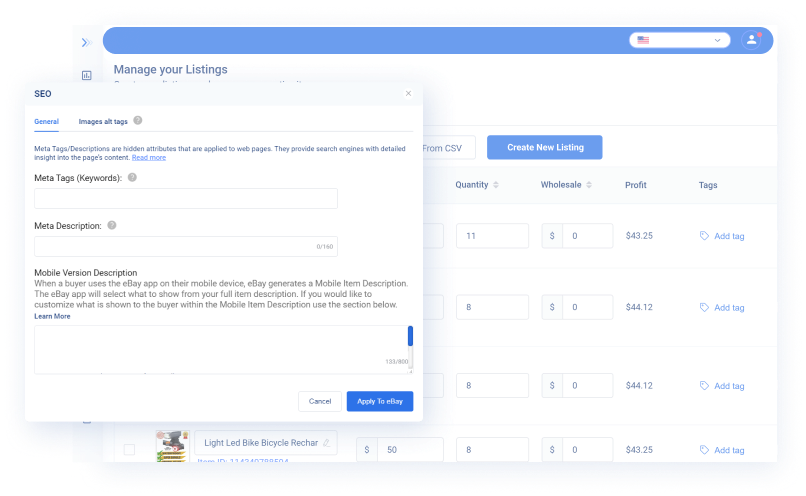Viewport: 806px width, 496px height.
Task: Edit quantity field in second listing row
Action: (492, 307)
